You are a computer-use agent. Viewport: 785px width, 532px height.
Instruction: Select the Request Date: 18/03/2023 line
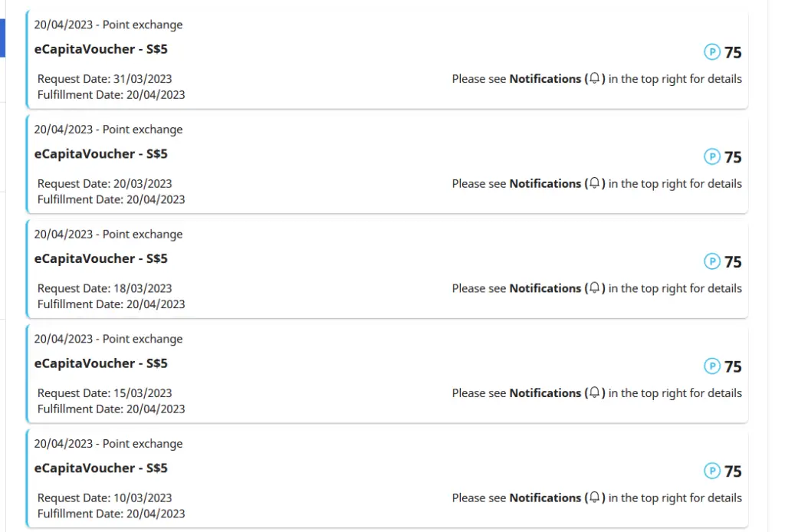click(x=104, y=288)
